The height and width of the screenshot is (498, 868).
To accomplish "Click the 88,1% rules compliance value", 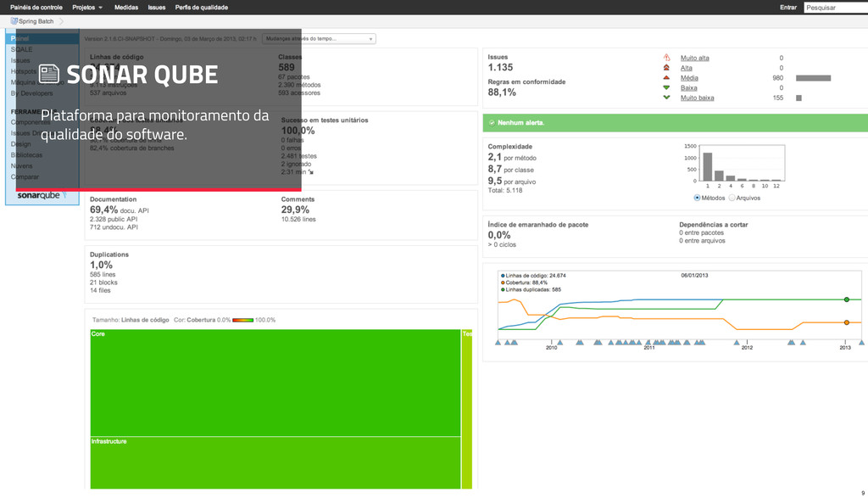I will 502,92.
